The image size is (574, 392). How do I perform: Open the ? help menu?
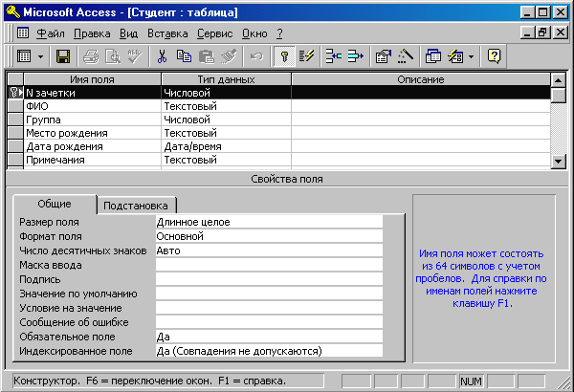[279, 33]
